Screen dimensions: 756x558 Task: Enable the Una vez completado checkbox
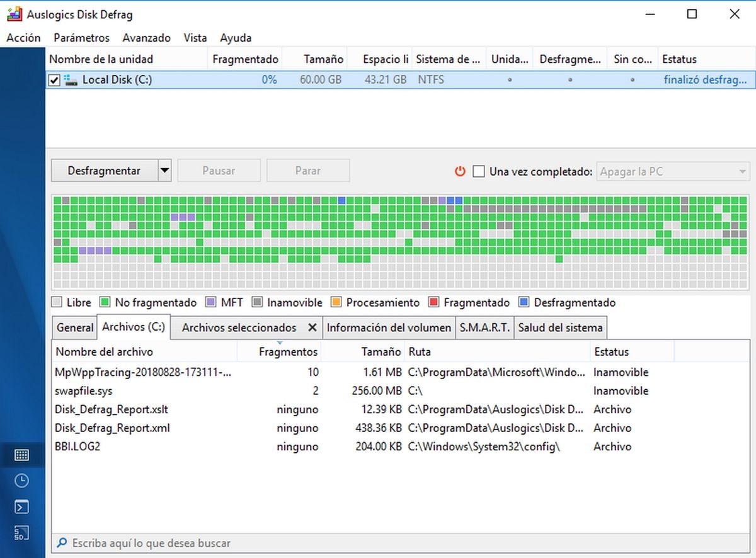point(479,171)
